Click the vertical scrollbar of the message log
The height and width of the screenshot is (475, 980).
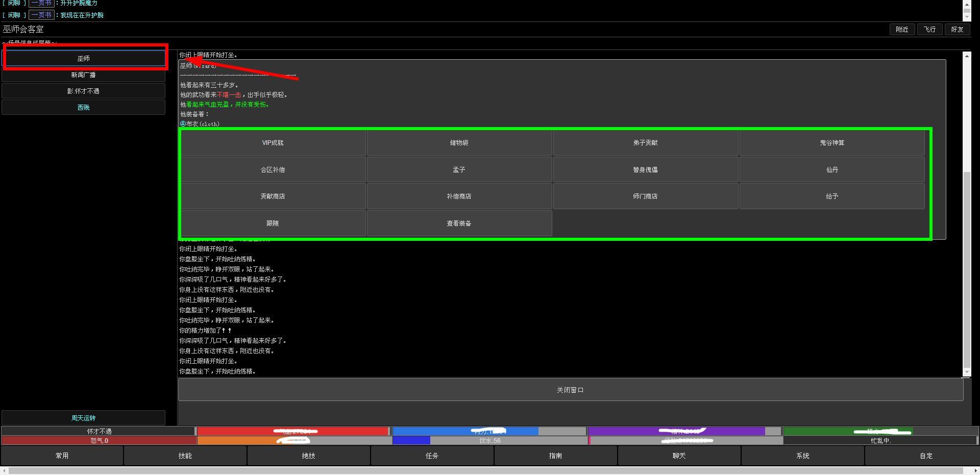967,214
